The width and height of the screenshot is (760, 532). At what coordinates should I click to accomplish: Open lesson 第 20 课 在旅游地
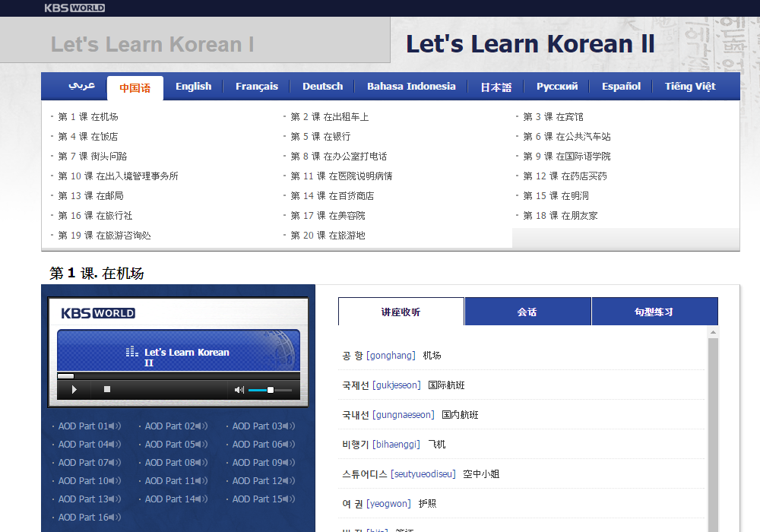coord(328,236)
